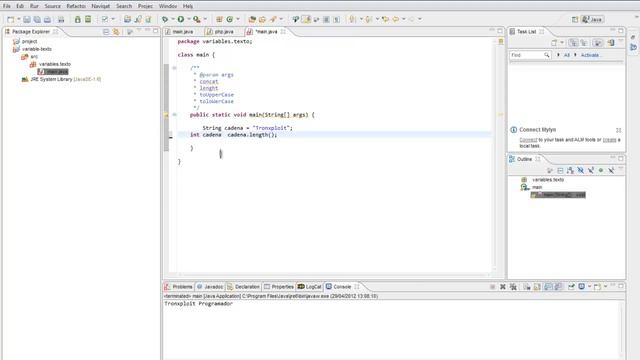Screen dimensions: 640x360
Task: Click the Open Perspective icon
Action: point(575,19)
